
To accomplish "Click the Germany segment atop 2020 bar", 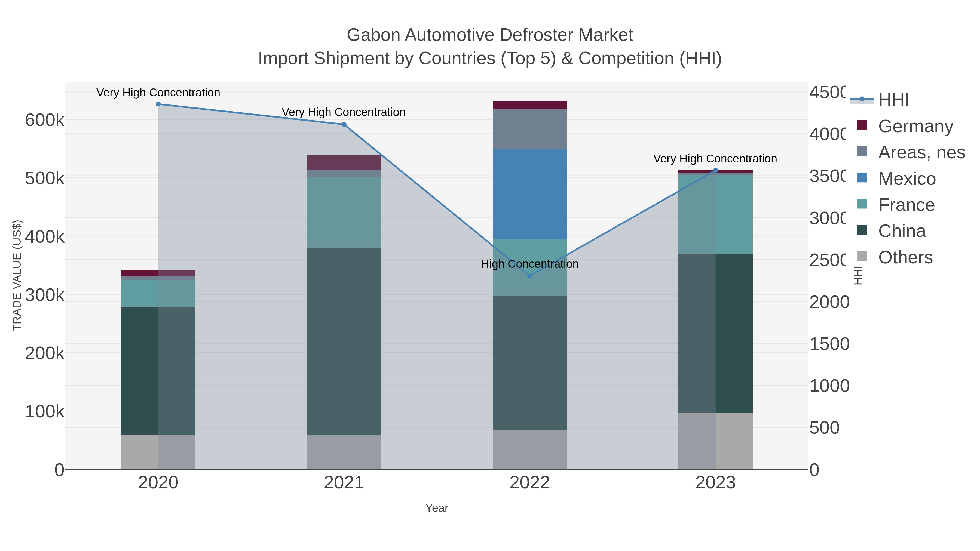I will pyautogui.click(x=158, y=273).
